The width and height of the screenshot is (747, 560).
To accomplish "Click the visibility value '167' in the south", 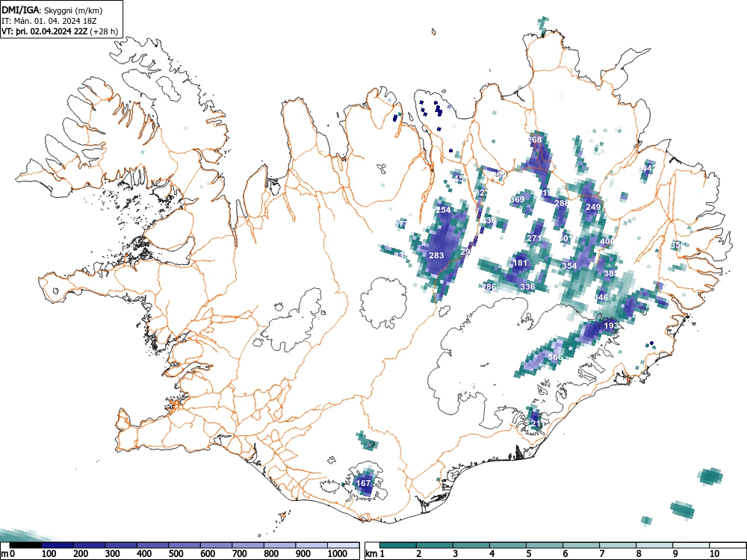I will click(x=364, y=483).
